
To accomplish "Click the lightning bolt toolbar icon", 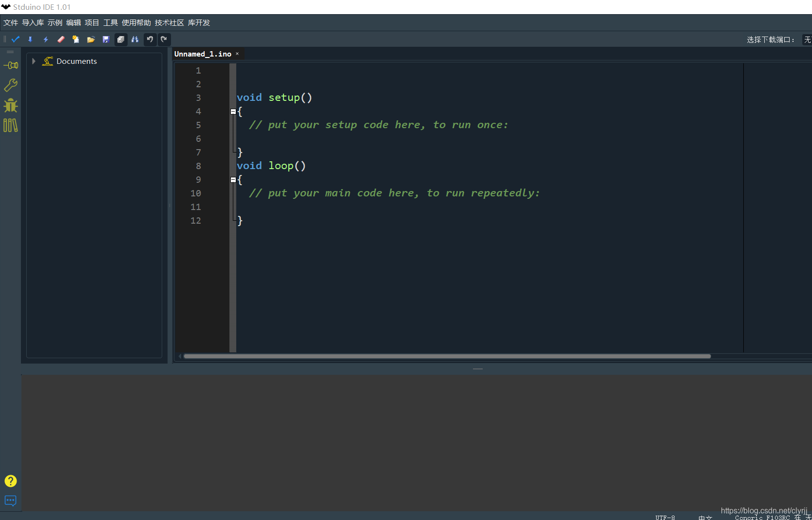I will tap(46, 39).
